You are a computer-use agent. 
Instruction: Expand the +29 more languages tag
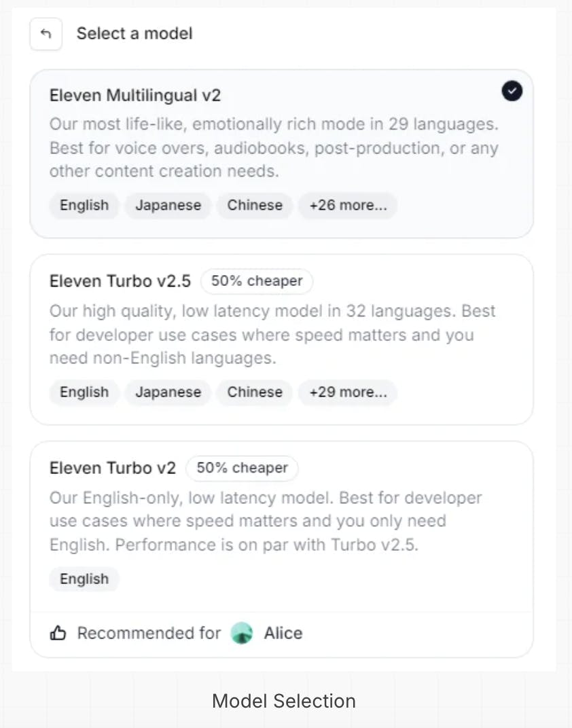348,393
